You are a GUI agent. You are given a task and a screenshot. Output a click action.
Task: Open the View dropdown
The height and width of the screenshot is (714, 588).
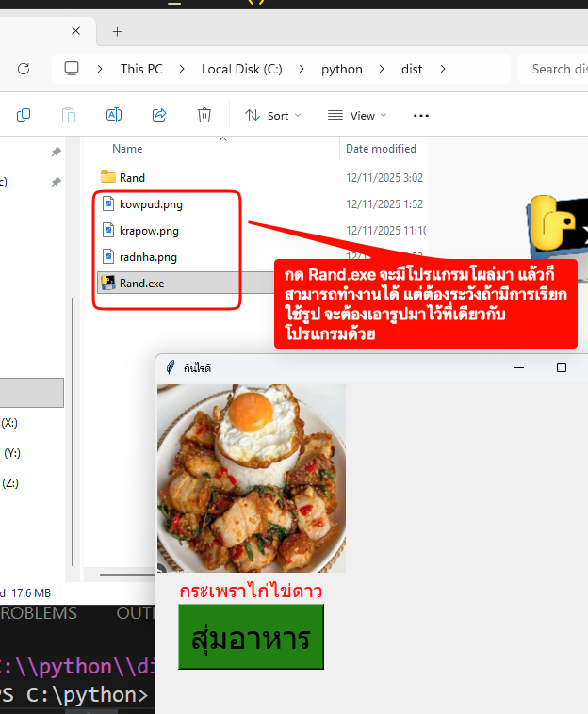pos(357,115)
